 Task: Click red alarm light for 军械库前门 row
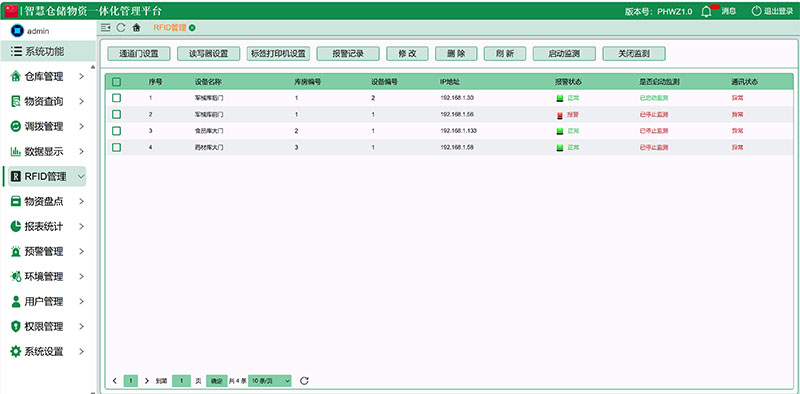coord(560,115)
